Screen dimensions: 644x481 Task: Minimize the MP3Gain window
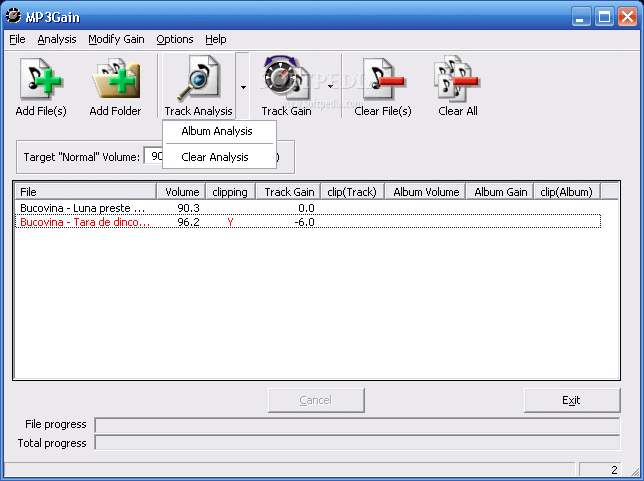(581, 17)
